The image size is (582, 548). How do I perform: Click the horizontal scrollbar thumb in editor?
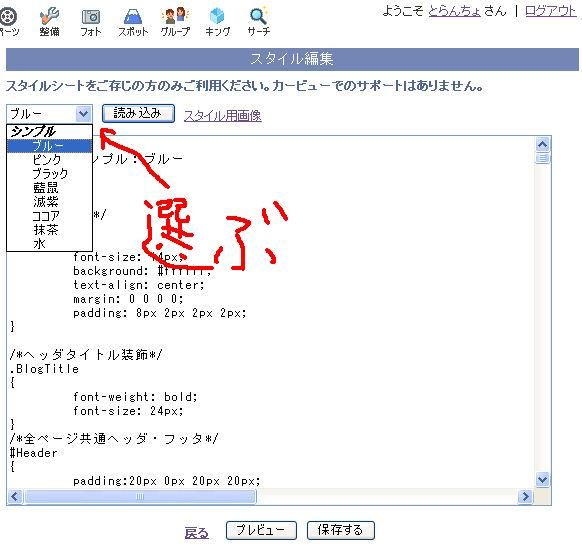(140, 497)
